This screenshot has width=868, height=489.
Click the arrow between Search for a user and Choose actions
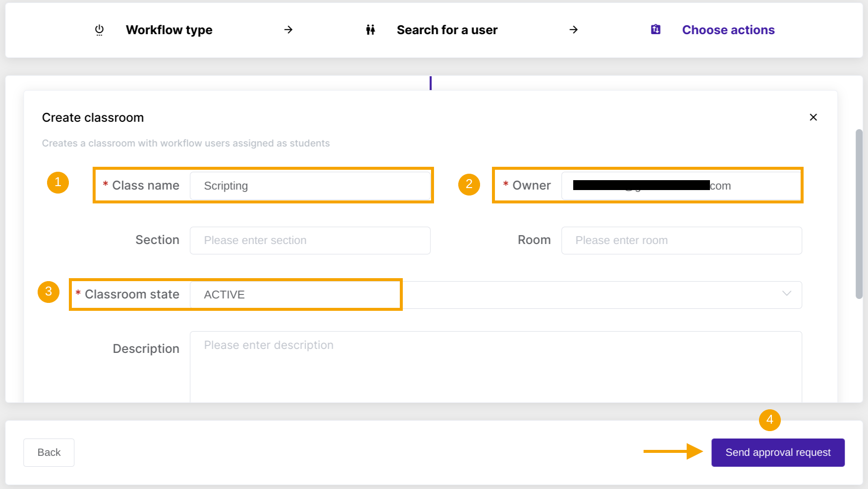[x=573, y=30]
